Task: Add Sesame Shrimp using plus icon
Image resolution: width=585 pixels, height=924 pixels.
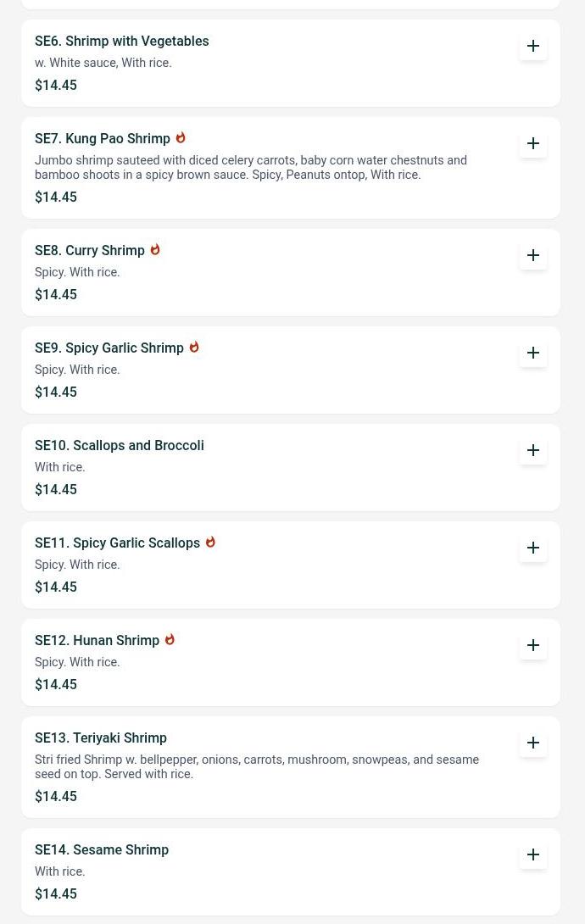Action: click(533, 854)
